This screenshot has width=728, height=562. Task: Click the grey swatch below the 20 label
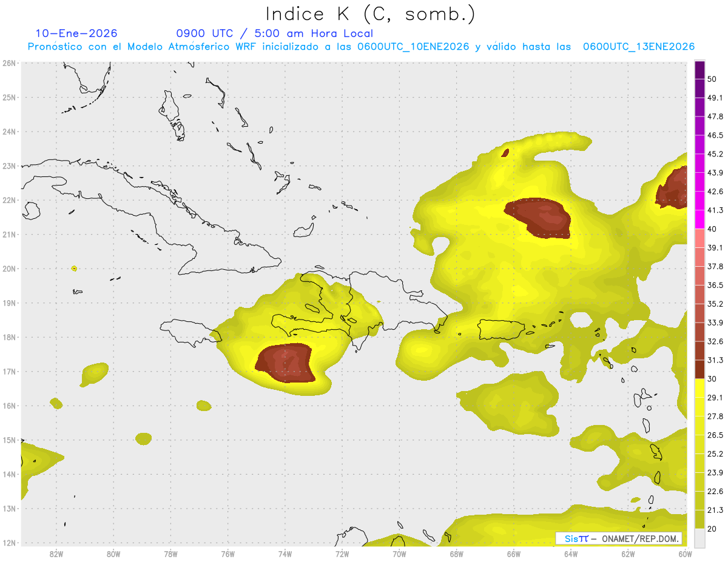click(699, 537)
